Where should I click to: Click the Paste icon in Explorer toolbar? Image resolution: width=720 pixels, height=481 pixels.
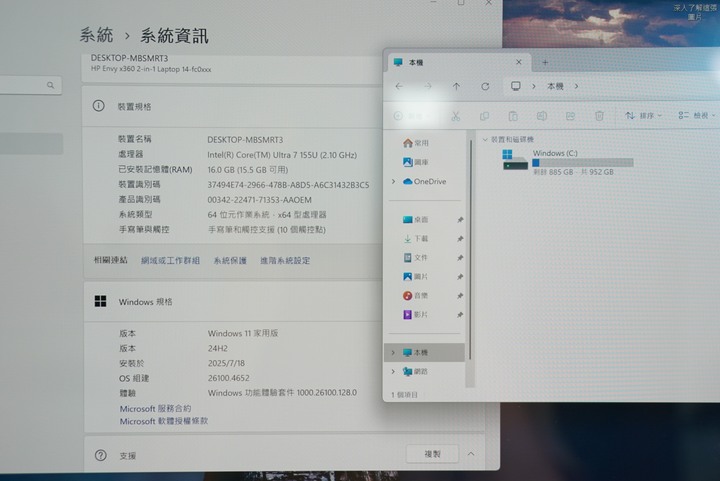[513, 116]
